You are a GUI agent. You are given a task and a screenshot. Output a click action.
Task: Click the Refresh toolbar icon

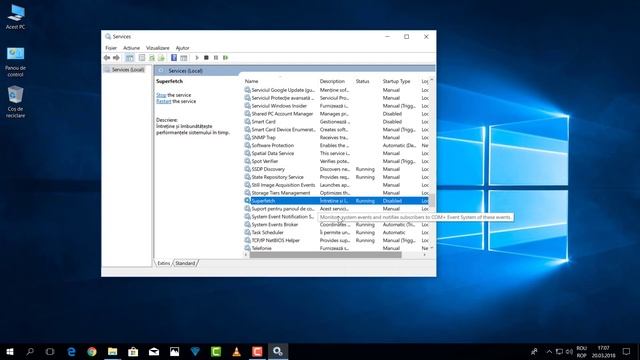tap(152, 58)
